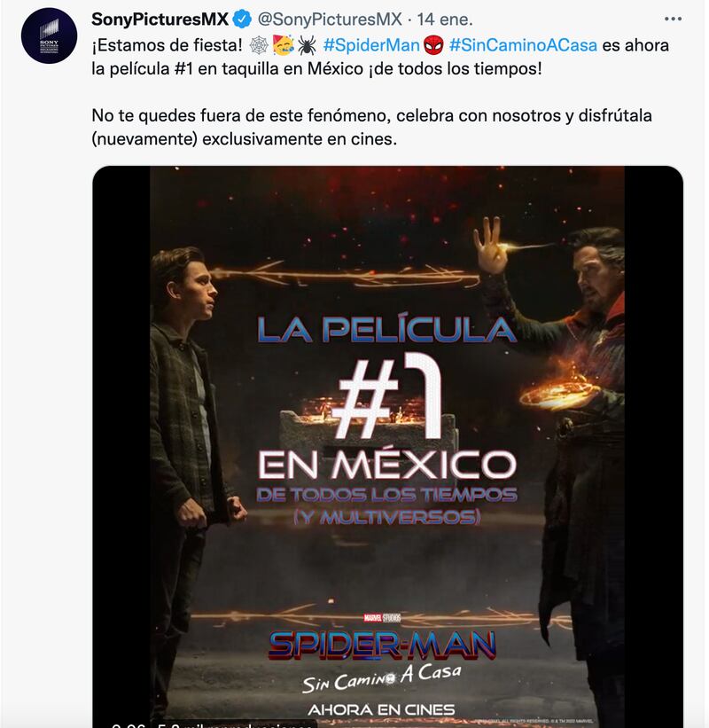This screenshot has width=709, height=728.
Task: Click the video's playback time and views label
Action: point(214,724)
